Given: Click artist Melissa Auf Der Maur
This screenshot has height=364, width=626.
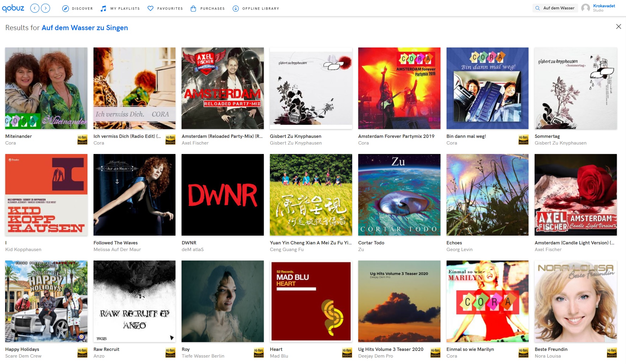Looking at the screenshot, I should pos(117,250).
